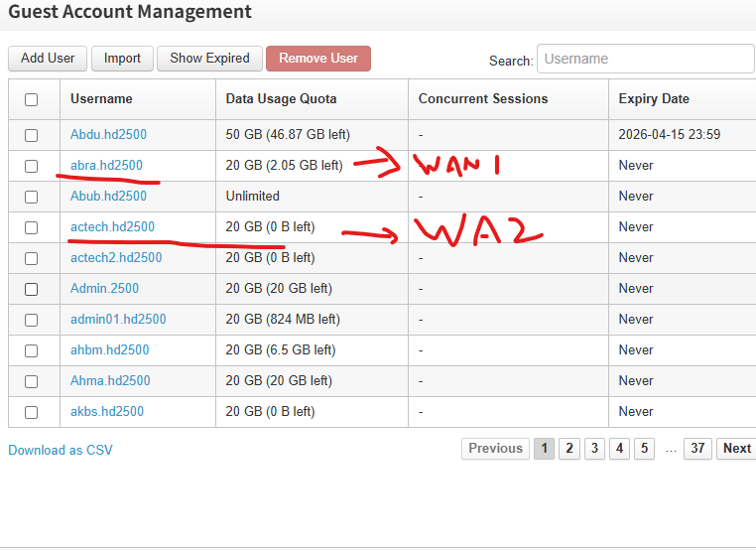Sort table by Expiry Date header
This screenshot has height=550, width=756.
[654, 99]
